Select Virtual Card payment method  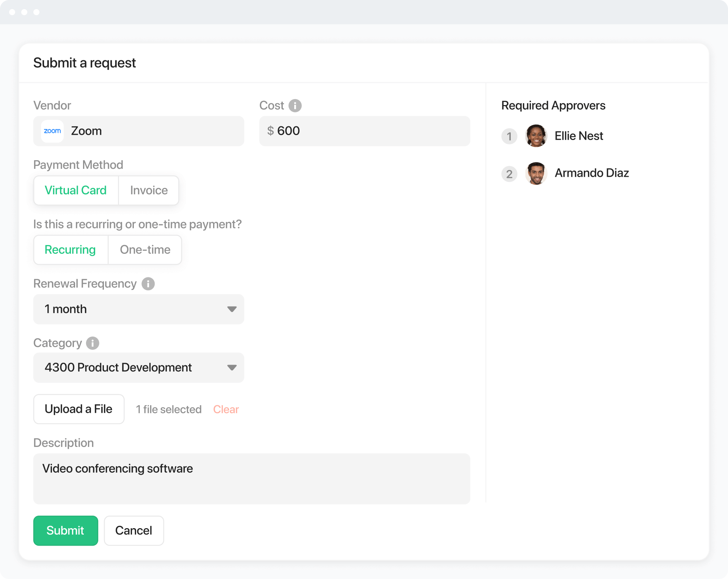tap(75, 190)
